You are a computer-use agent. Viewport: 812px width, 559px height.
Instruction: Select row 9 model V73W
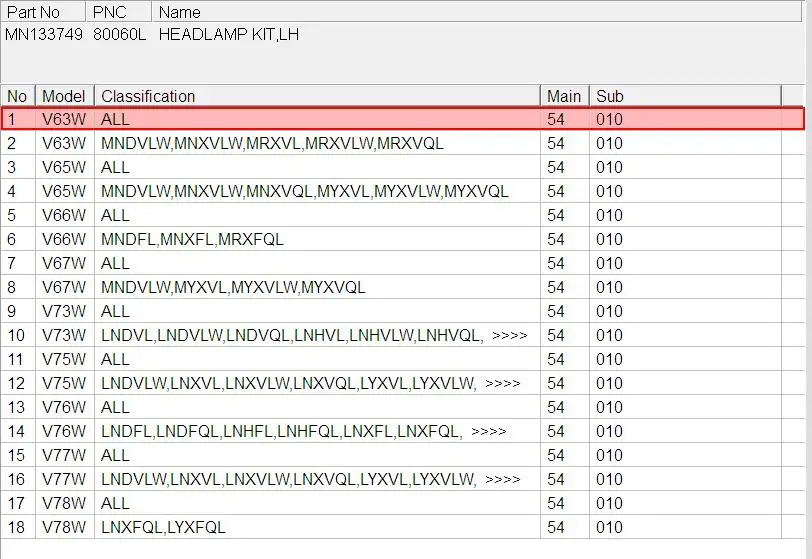click(64, 311)
